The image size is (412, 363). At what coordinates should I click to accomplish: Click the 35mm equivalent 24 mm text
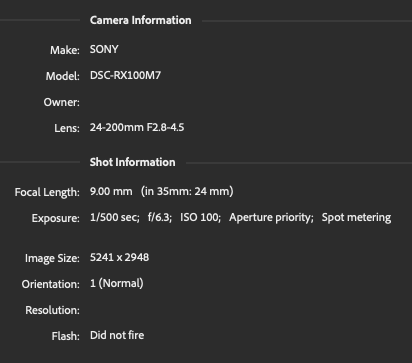(x=187, y=191)
